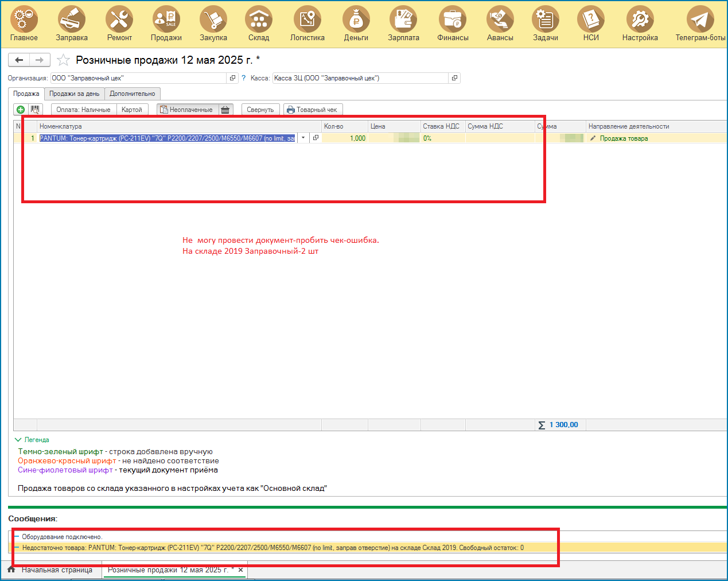728x581 pixels.
Task: Toggle the Неоплаченные filter button
Action: tap(187, 110)
